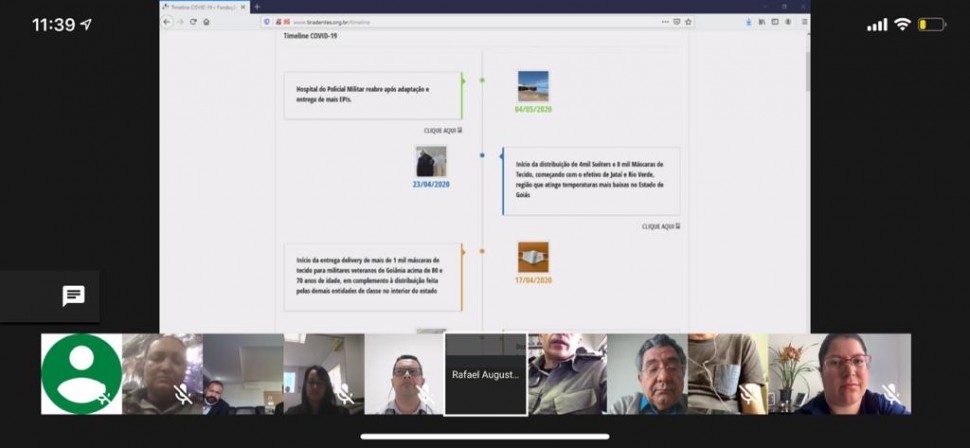Image resolution: width=970 pixels, height=448 pixels.
Task: Tap the tile with orange flowers
Action: pyautogui.click(x=839, y=374)
